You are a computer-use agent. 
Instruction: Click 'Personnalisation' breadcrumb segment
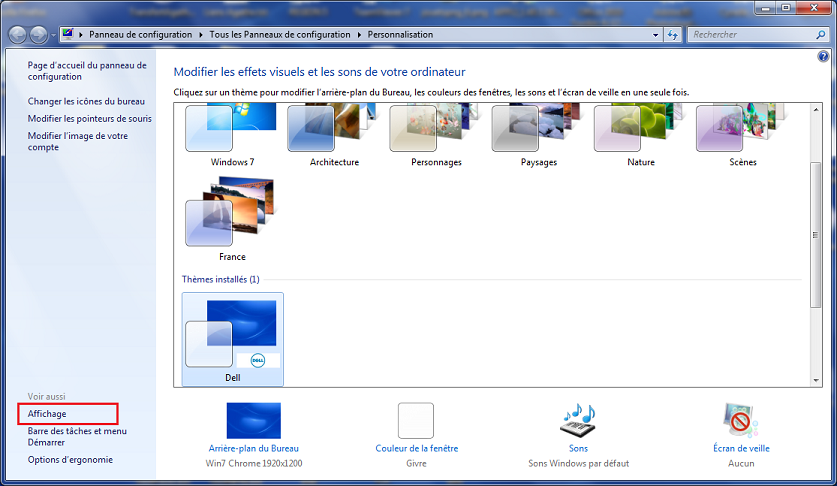(x=400, y=34)
